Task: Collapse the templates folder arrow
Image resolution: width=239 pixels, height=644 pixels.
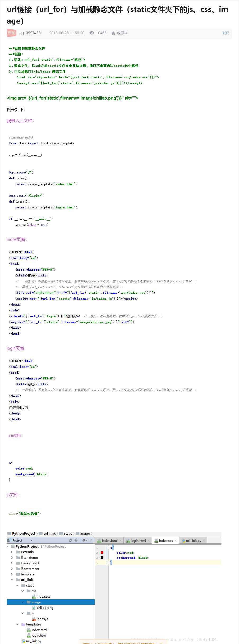Action: tap(17, 624)
